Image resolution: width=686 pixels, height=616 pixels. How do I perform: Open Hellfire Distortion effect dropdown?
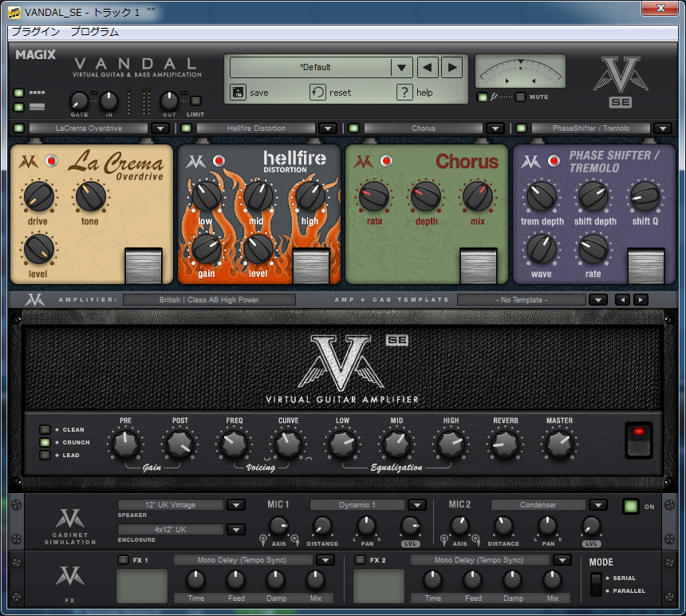328,128
